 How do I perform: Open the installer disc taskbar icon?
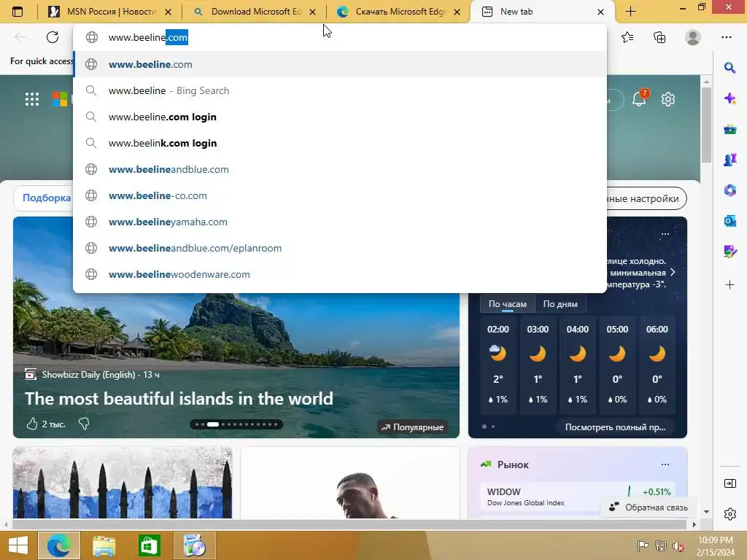click(x=194, y=545)
